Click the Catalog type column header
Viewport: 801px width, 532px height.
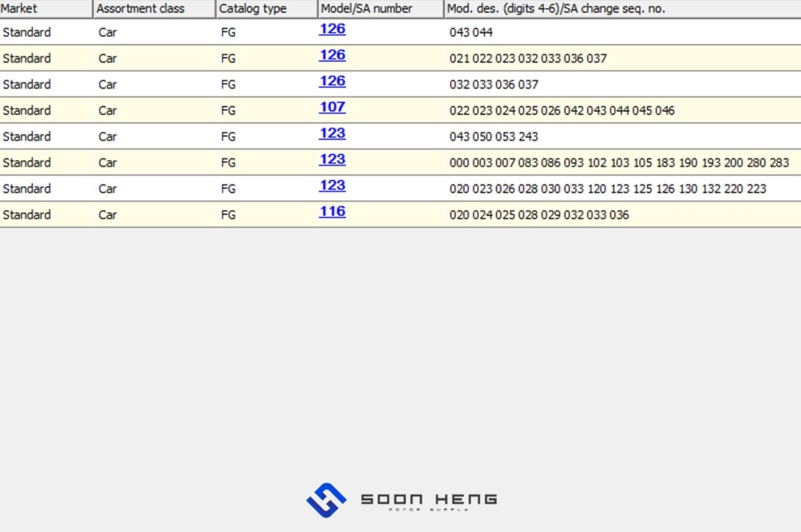point(267,9)
